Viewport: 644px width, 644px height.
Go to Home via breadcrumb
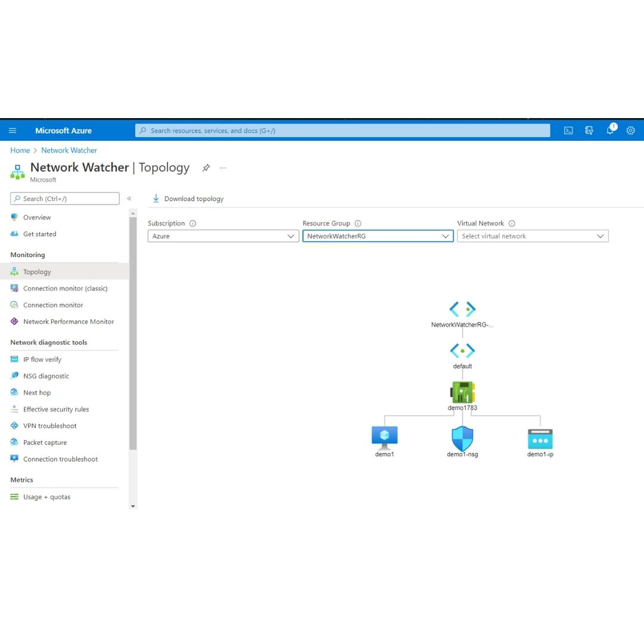[x=20, y=150]
